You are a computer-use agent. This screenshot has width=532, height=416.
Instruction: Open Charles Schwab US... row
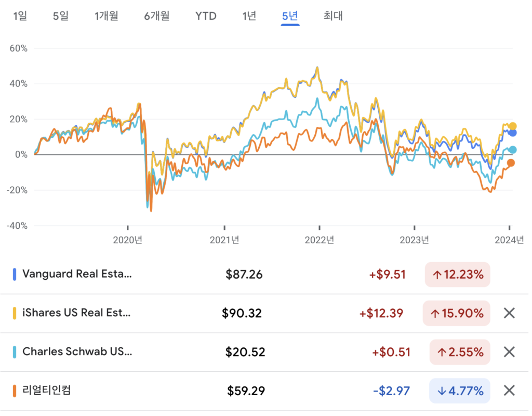(x=264, y=352)
